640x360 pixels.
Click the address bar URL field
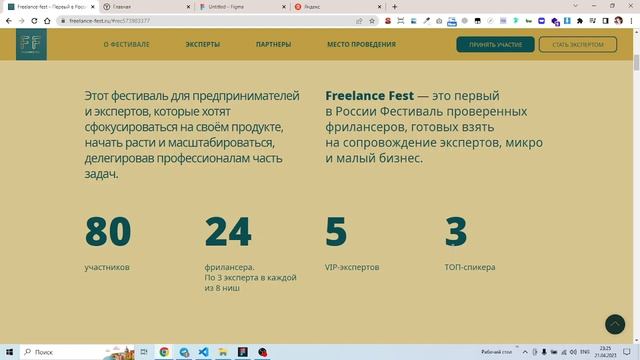tap(208, 21)
